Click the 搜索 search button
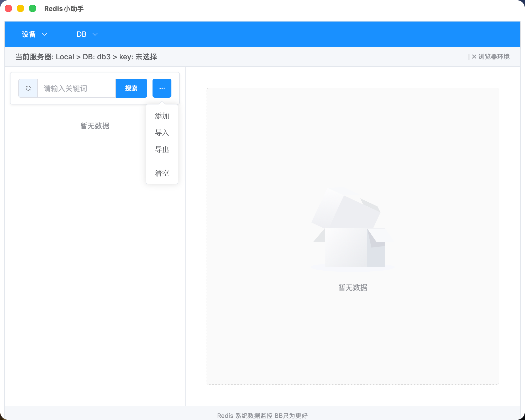525x420 pixels. coord(131,88)
